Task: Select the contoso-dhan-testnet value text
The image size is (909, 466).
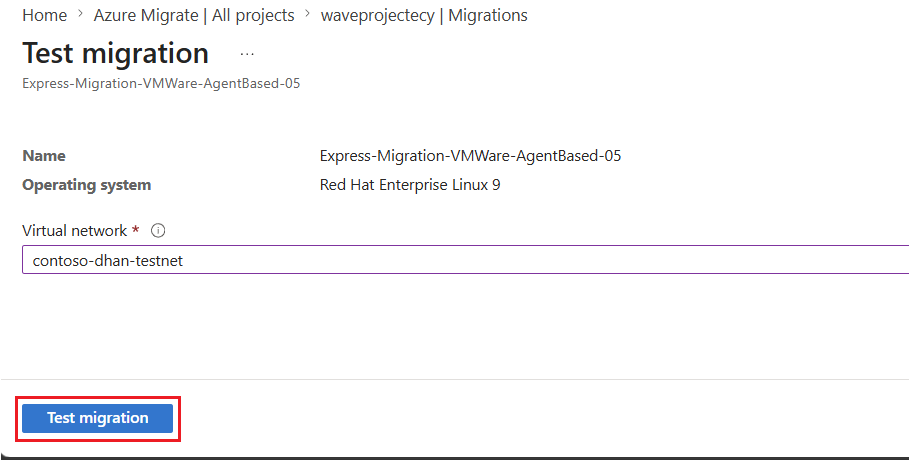Action: pos(108,261)
